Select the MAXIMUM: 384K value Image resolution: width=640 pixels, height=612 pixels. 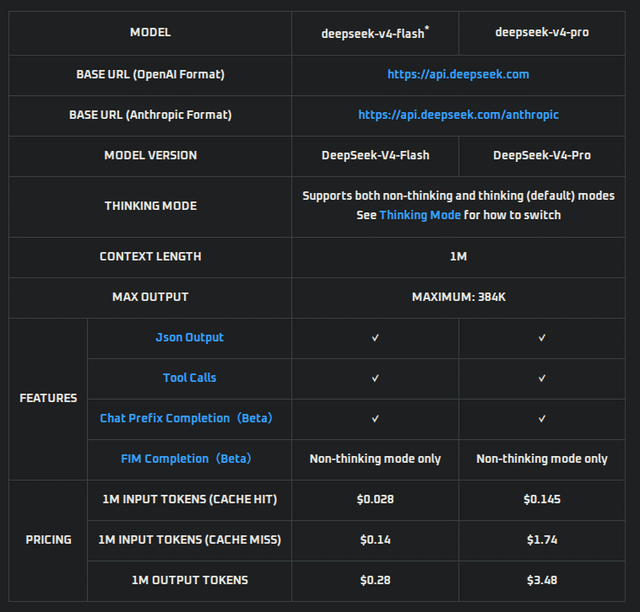pyautogui.click(x=458, y=297)
